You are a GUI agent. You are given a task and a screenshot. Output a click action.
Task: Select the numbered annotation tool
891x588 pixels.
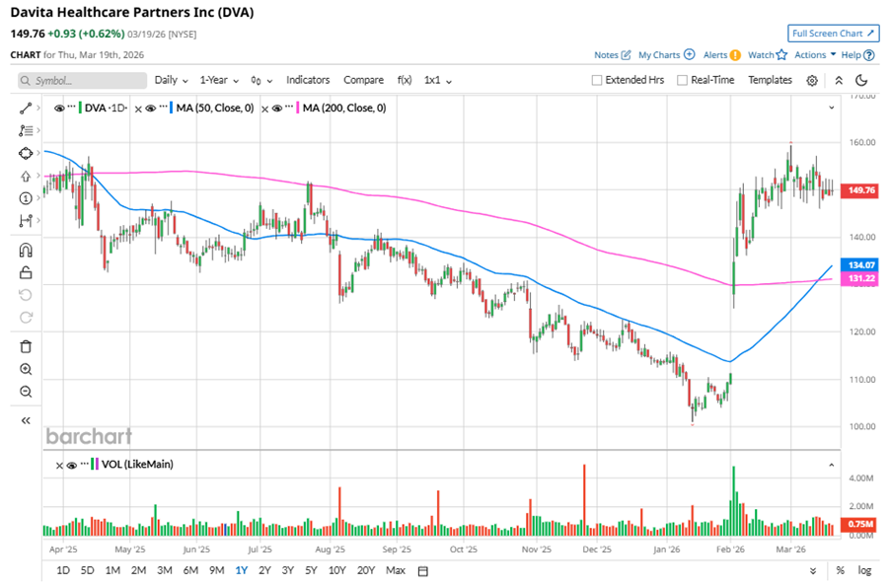point(25,198)
